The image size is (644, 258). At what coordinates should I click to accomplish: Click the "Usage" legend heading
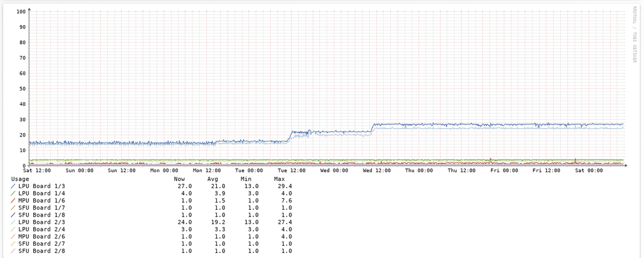pos(20,178)
